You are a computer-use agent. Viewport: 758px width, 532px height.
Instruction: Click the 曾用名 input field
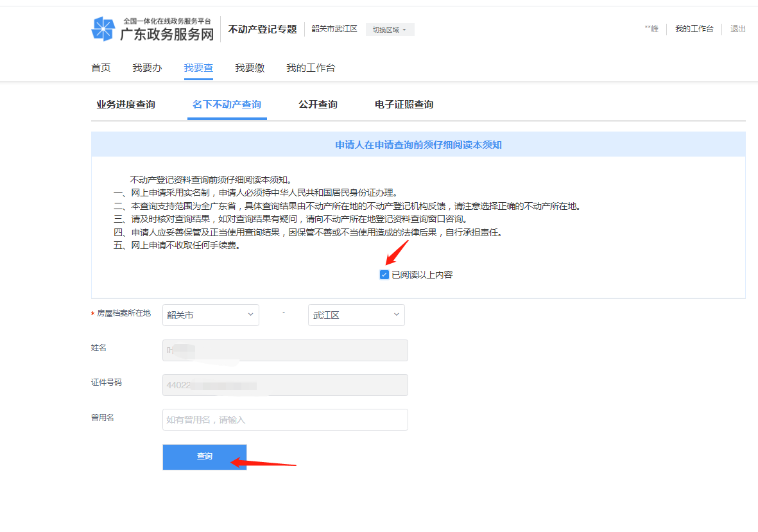[285, 420]
